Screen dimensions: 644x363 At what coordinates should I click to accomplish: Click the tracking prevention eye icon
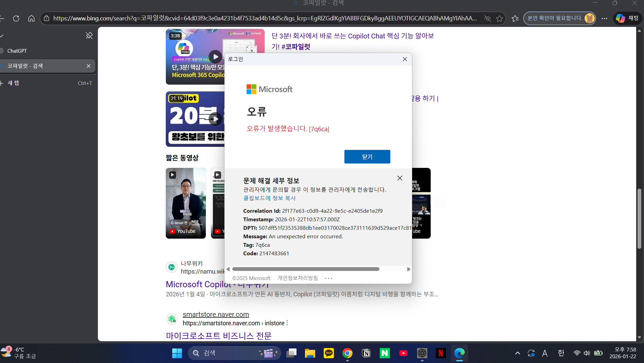tap(487, 18)
